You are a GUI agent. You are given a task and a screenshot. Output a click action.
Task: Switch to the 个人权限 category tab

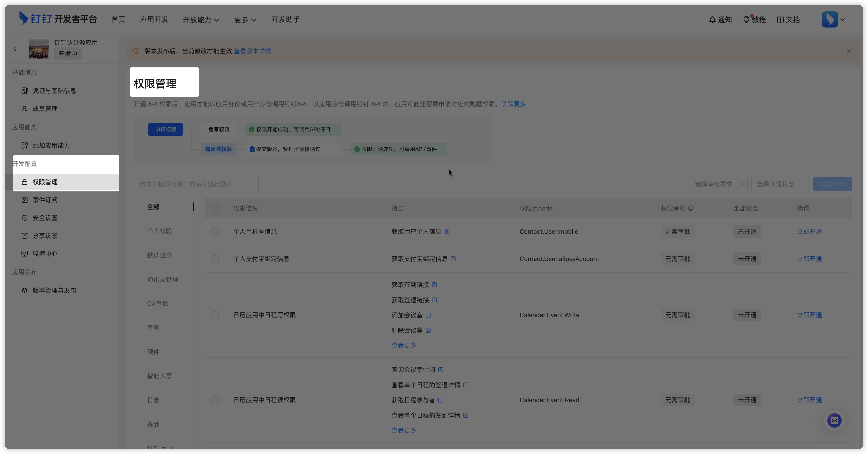pyautogui.click(x=159, y=231)
